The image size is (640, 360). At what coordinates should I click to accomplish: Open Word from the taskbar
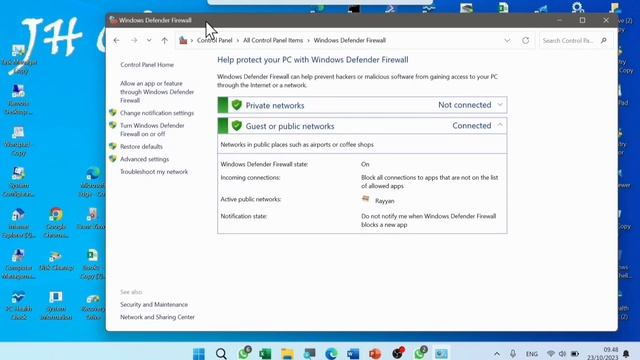[x=353, y=353]
